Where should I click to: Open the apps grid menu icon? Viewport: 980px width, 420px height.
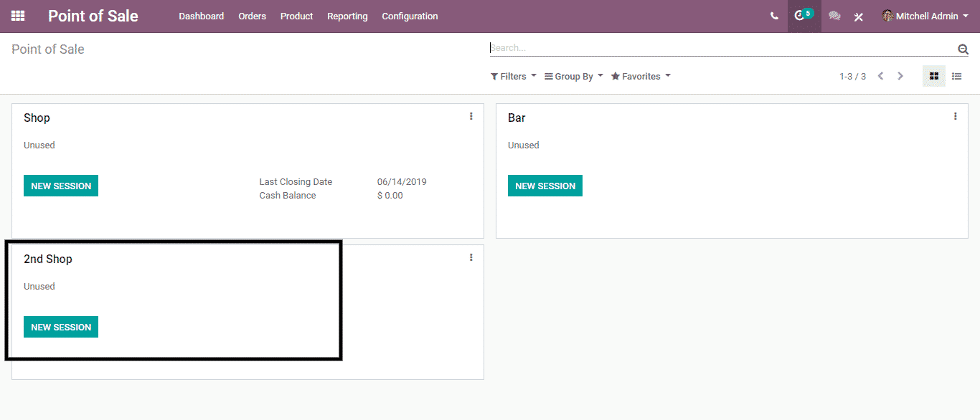(18, 16)
